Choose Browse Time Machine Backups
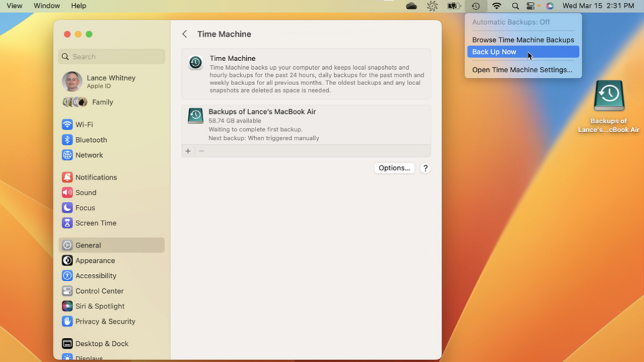 [x=523, y=40]
